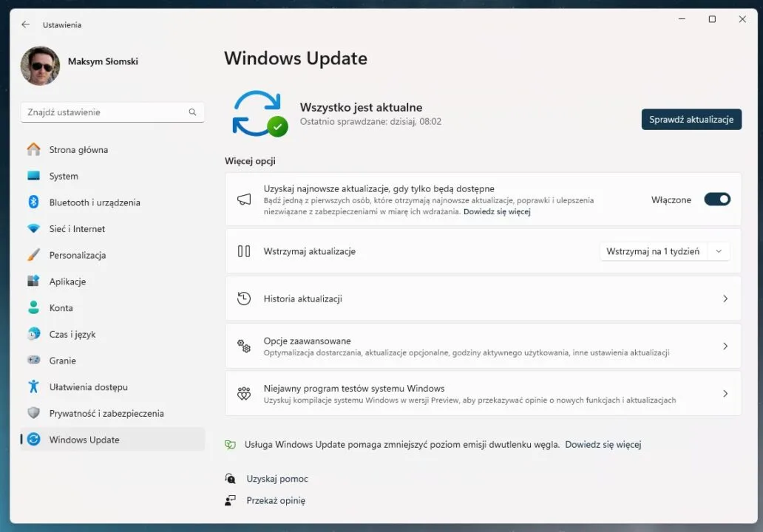Open Opcje zaawansowane chevron
Image resolution: width=763 pixels, height=532 pixels.
point(725,346)
